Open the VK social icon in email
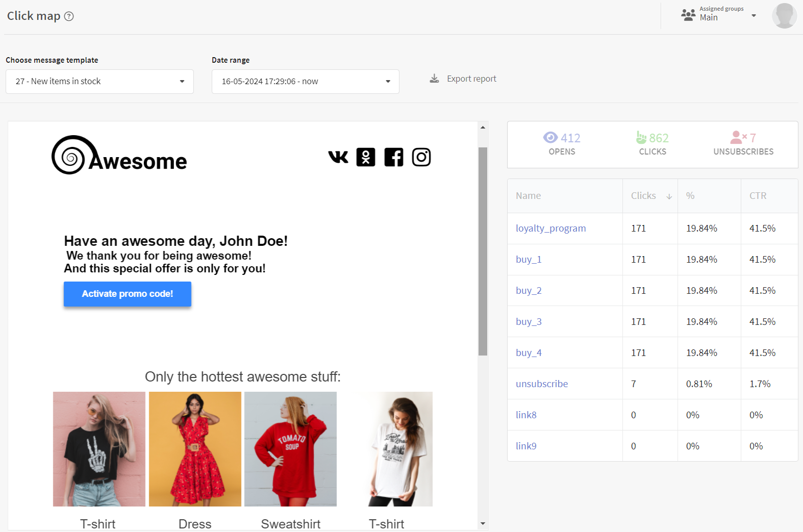Screen dimensions: 803x532 pos(338,157)
